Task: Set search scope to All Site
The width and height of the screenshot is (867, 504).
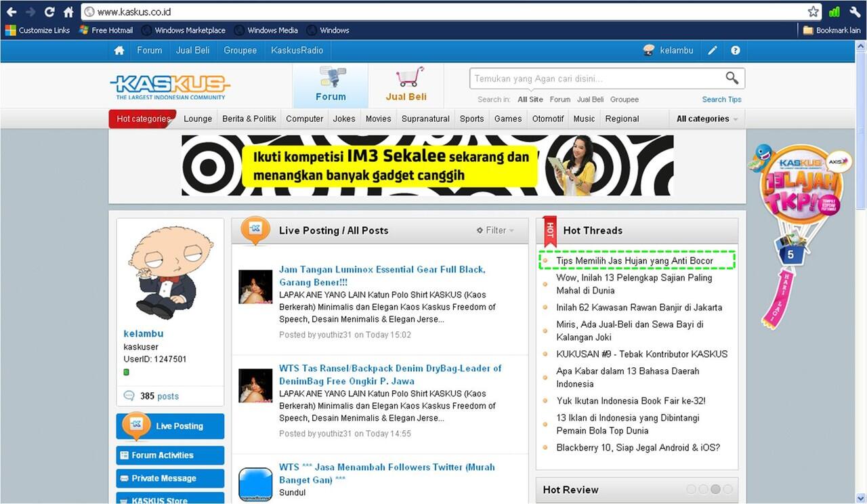Action: point(530,100)
